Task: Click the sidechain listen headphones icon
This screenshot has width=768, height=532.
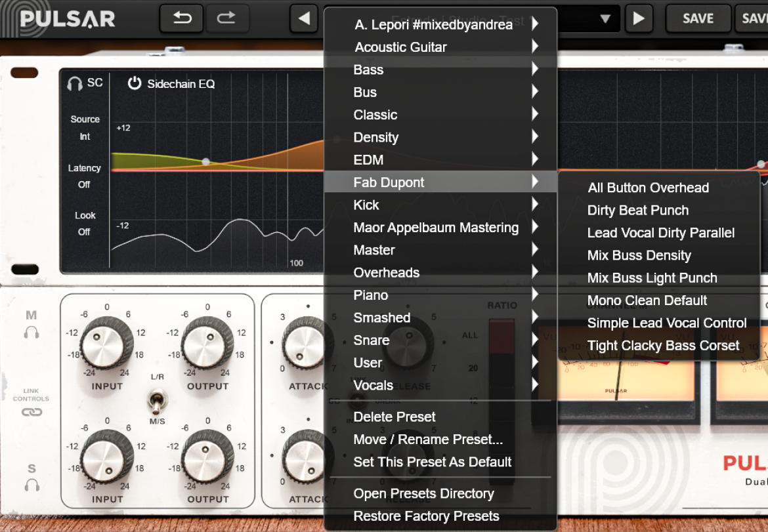Action: tap(75, 84)
